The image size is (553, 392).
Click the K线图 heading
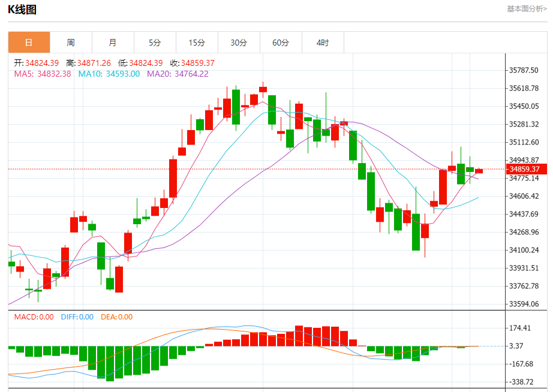pyautogui.click(x=22, y=10)
